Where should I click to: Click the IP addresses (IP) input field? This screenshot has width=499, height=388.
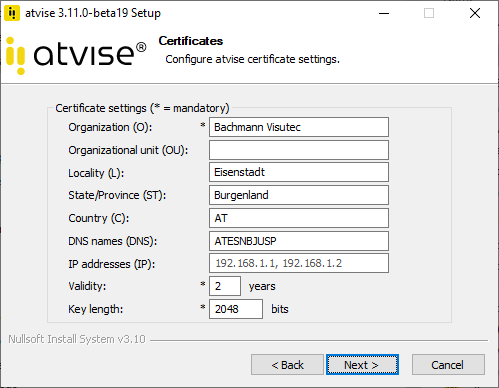pyautogui.click(x=299, y=263)
